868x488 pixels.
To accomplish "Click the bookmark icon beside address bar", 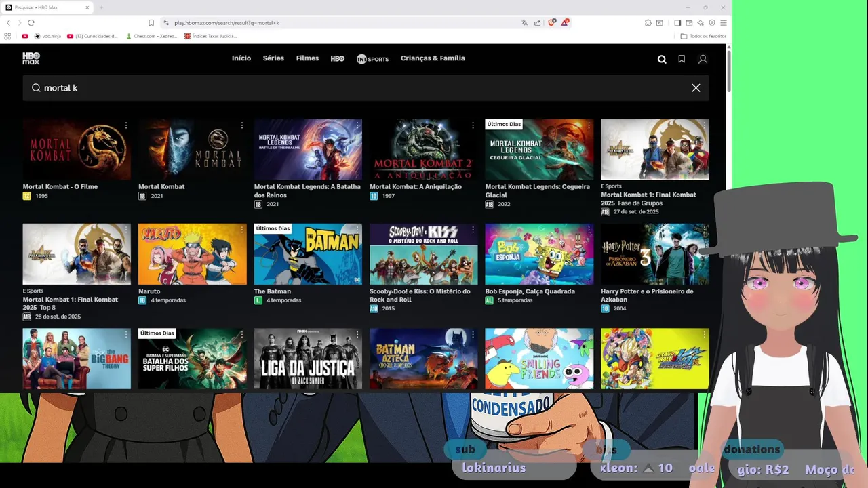I will [151, 22].
